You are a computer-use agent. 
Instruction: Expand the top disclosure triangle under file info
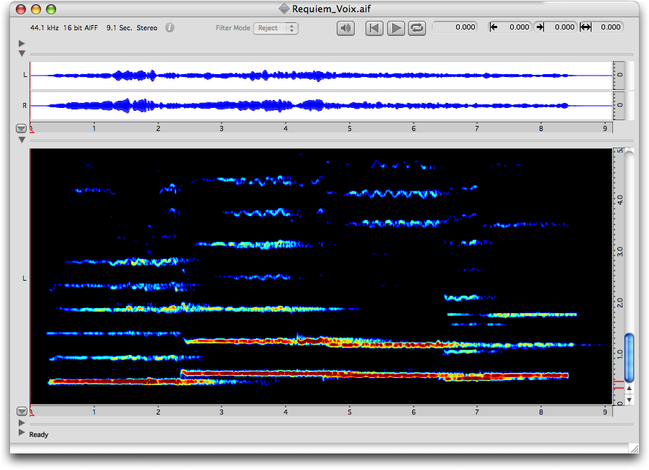[22, 44]
